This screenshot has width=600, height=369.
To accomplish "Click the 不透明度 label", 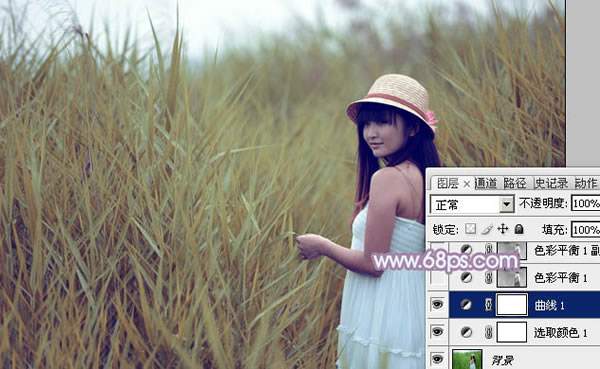I will point(543,203).
